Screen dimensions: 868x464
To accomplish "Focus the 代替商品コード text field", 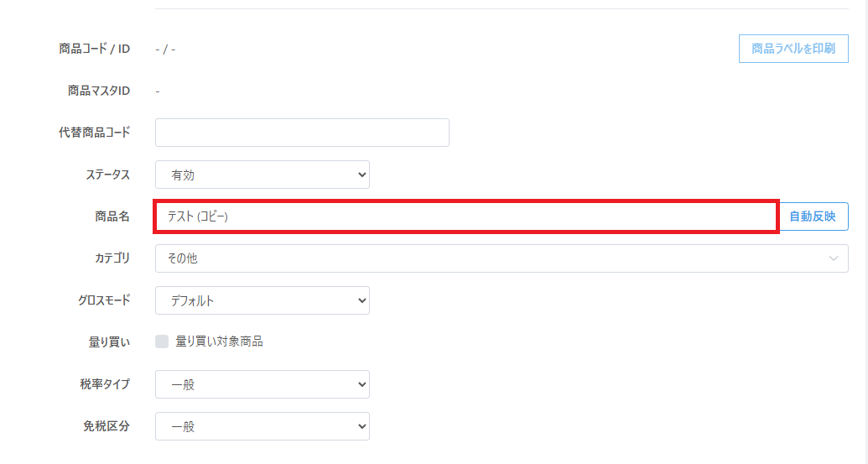I will (302, 133).
